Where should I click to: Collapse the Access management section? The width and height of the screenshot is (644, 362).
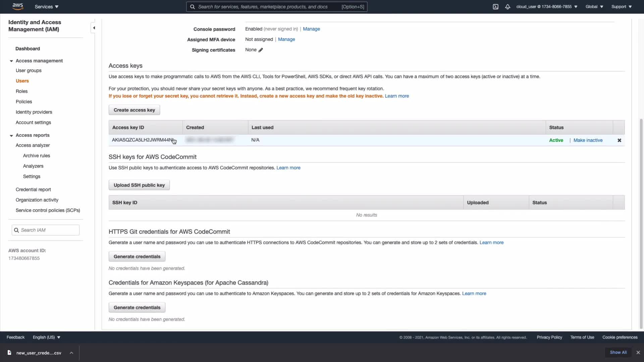(11, 61)
